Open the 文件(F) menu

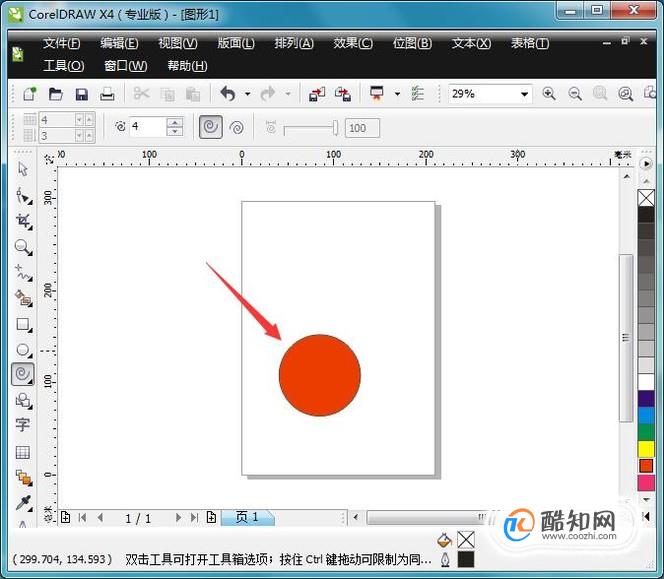61,43
